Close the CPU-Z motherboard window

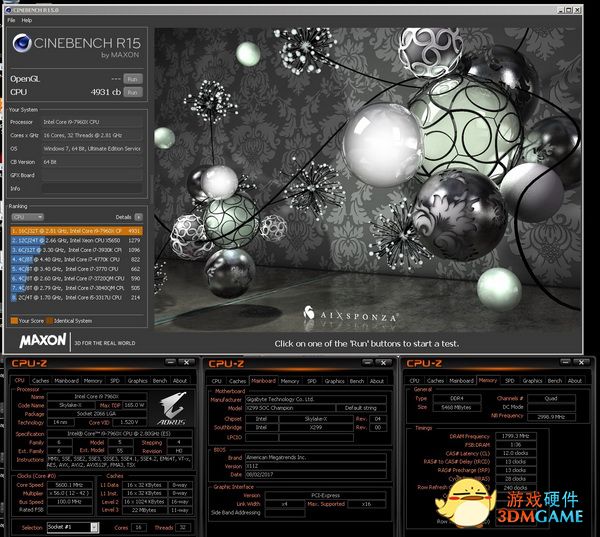383,362
